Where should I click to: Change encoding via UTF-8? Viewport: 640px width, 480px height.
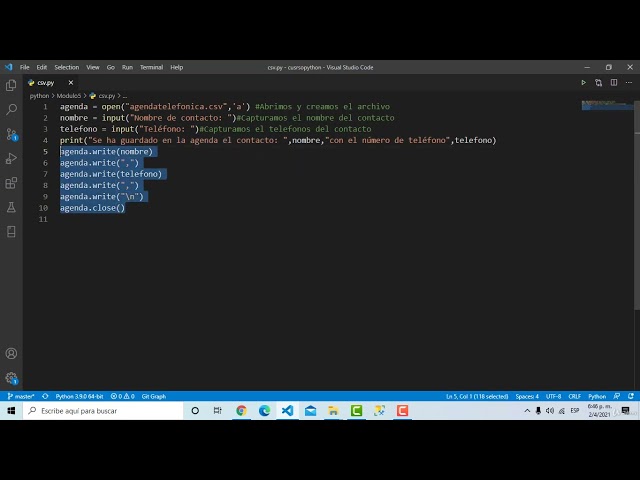tap(553, 396)
